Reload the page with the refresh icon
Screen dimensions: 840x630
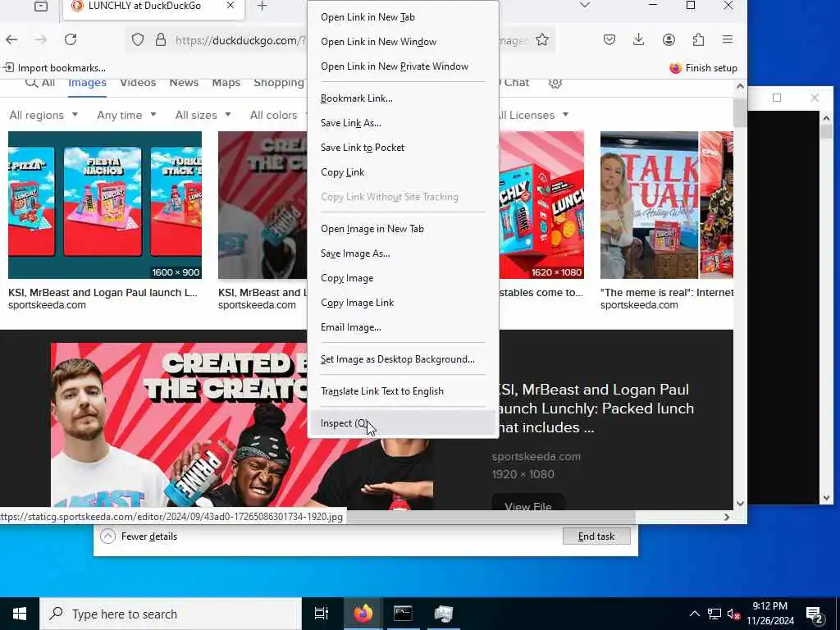click(71, 39)
